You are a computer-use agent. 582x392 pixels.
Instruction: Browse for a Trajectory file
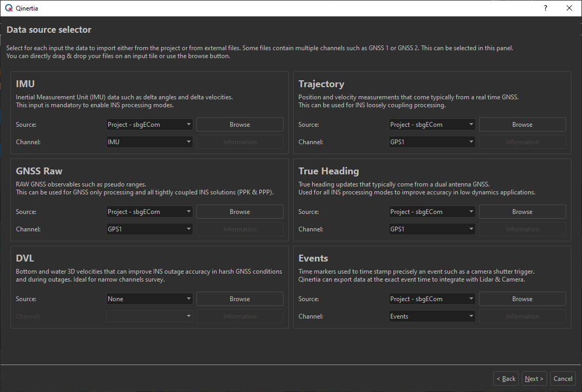coord(522,125)
